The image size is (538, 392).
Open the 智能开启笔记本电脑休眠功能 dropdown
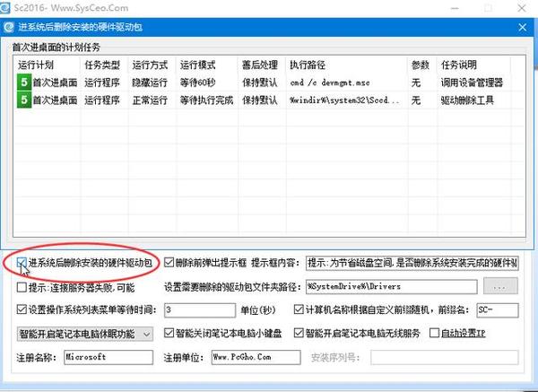coord(85,334)
